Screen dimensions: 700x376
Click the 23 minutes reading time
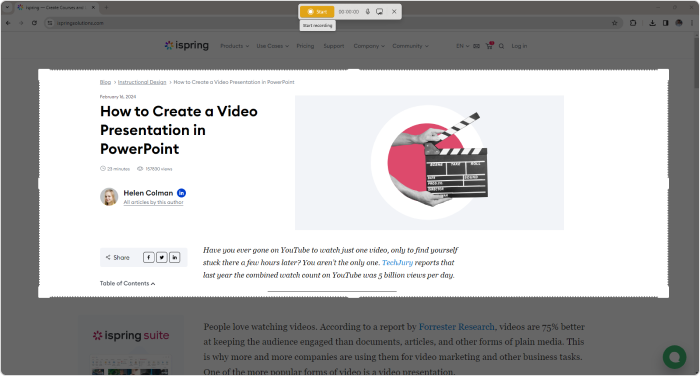(115, 169)
